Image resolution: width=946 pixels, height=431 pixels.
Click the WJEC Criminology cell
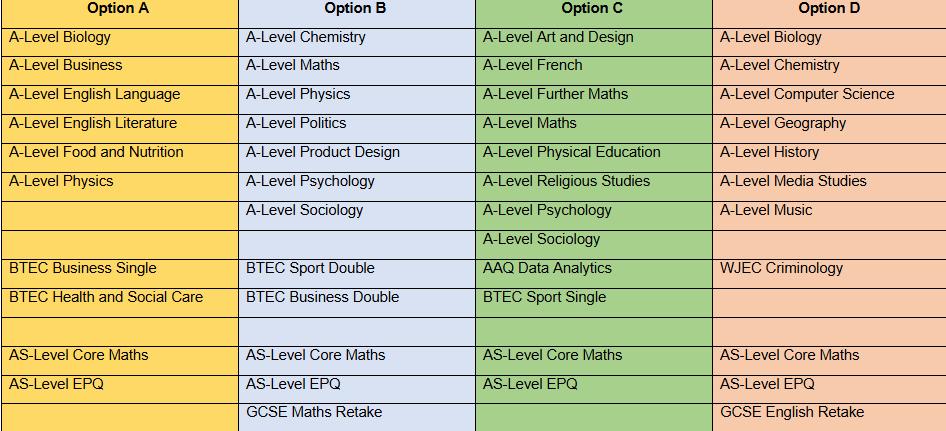[781, 269]
